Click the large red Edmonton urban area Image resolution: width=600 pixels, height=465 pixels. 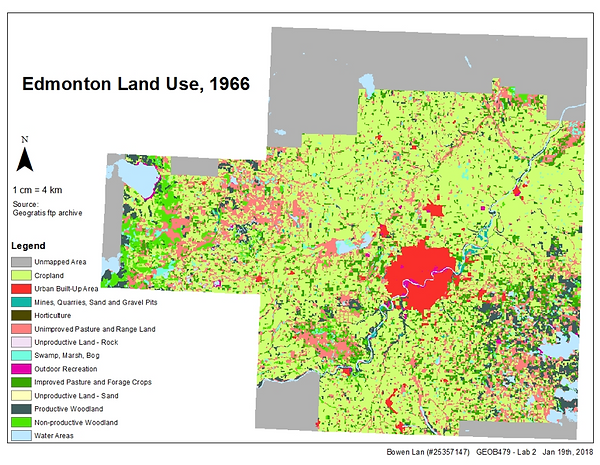pos(421,274)
